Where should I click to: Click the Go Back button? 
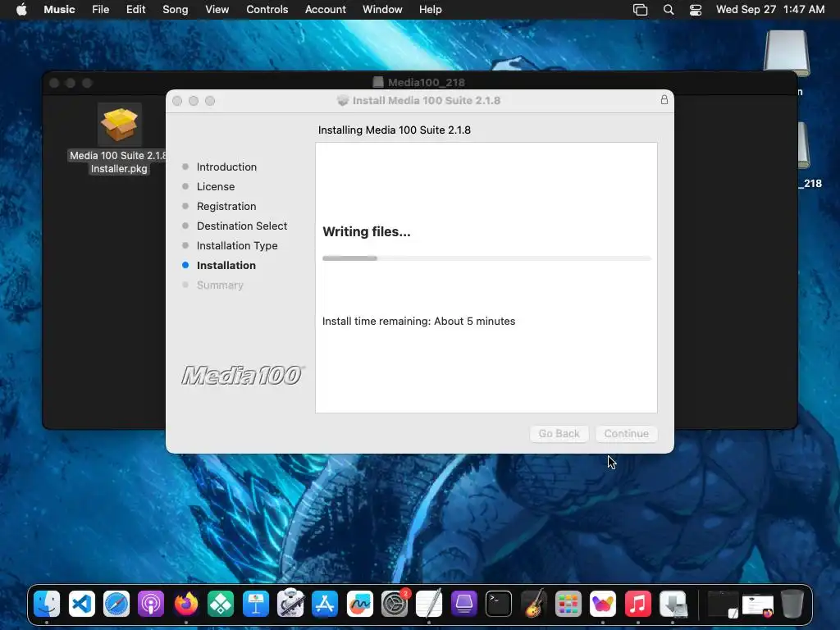(559, 433)
